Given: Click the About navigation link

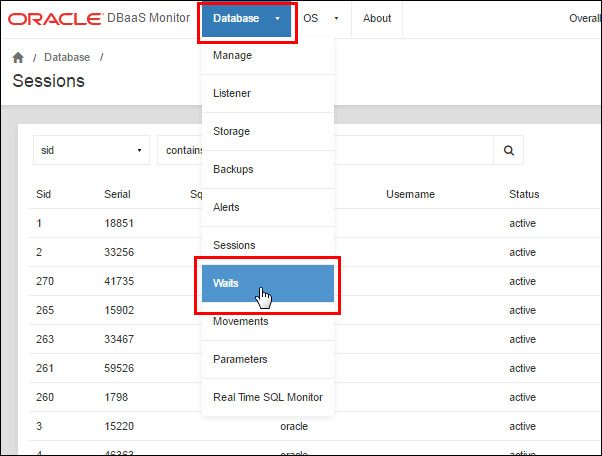Looking at the screenshot, I should pos(377,18).
